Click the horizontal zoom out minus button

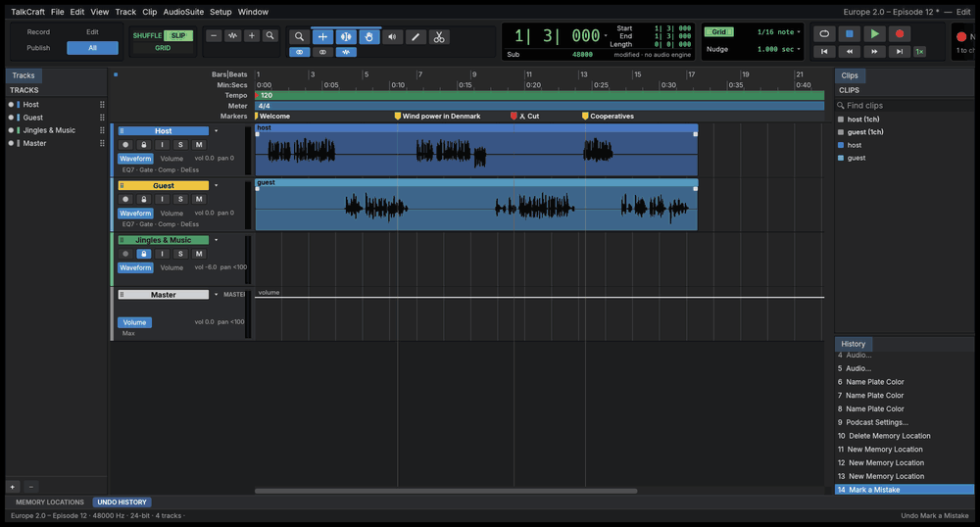pyautogui.click(x=214, y=35)
